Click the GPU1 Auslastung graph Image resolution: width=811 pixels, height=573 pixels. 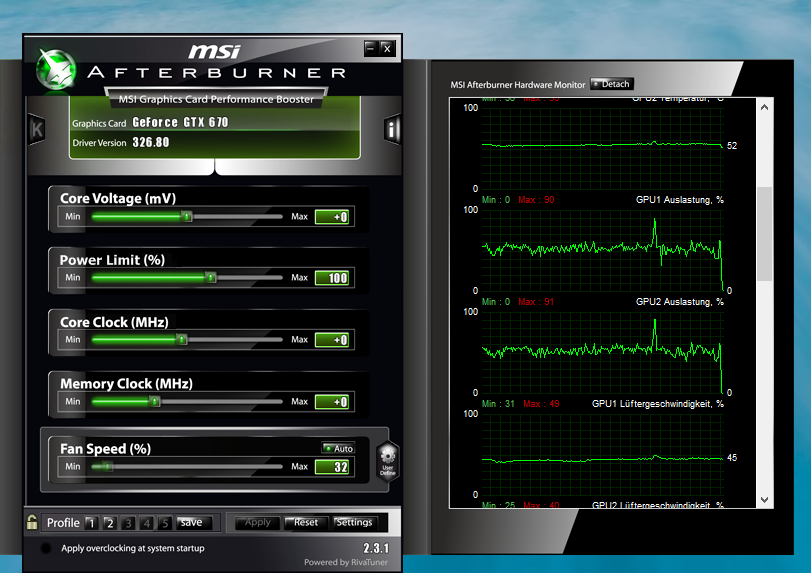click(603, 250)
